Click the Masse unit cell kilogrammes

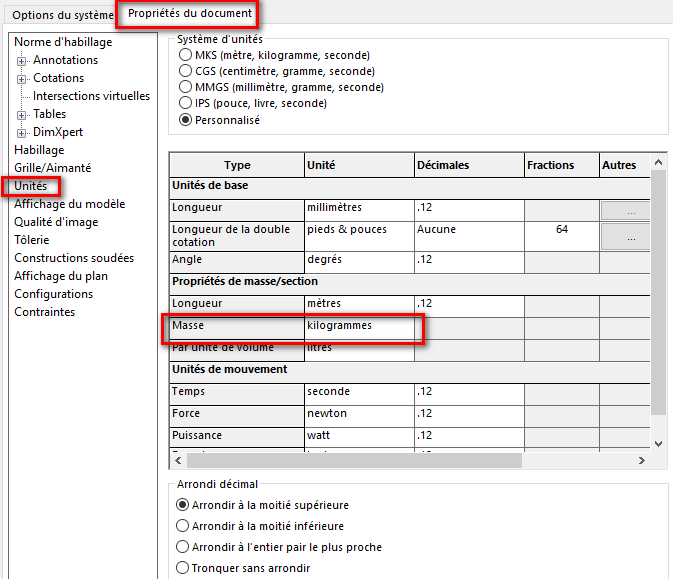click(x=359, y=326)
